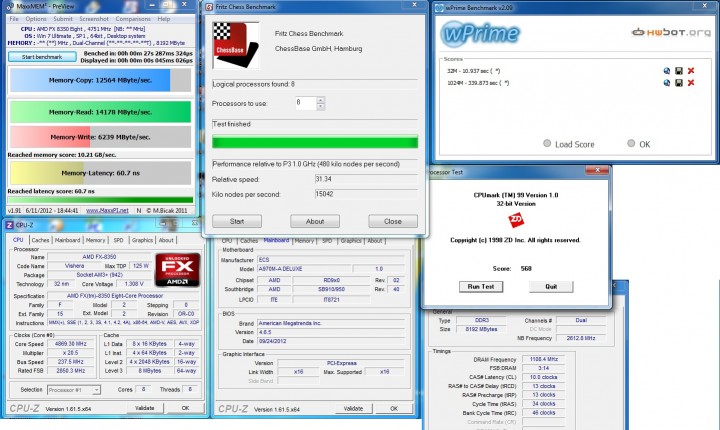Viewport: 720px width, 430px height.
Task: Open the MaxxMEM Options menu
Action: coord(36,19)
